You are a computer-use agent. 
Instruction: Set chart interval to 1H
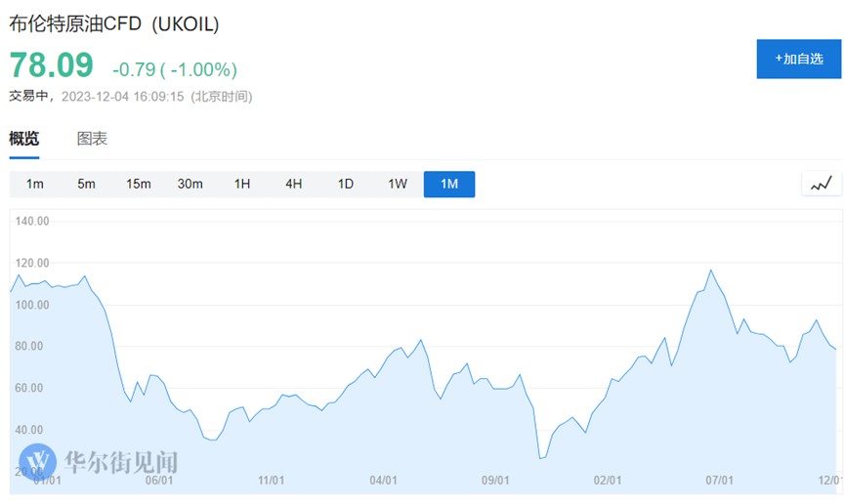click(x=242, y=184)
